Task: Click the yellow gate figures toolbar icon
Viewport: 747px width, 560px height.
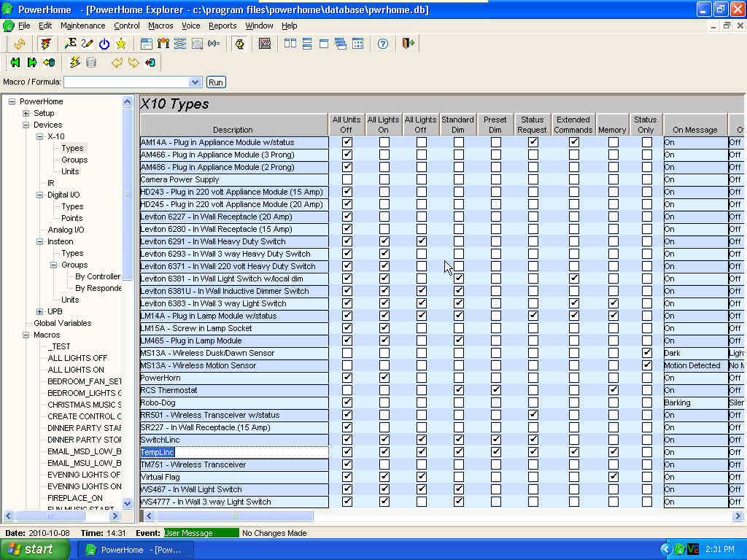Action: (163, 44)
